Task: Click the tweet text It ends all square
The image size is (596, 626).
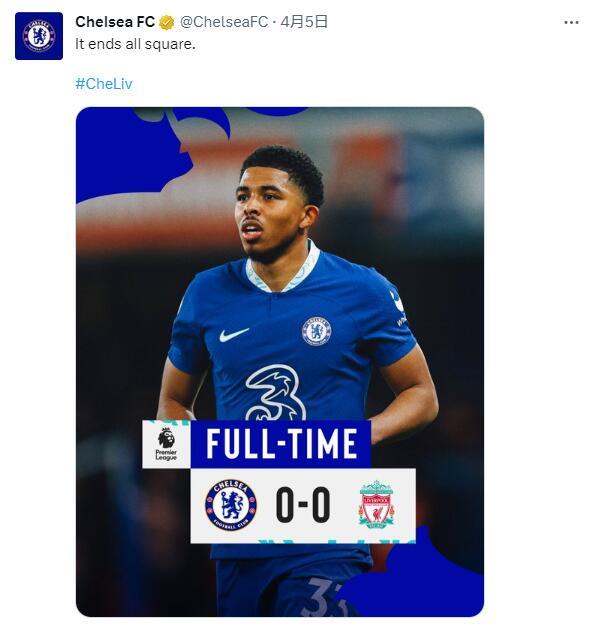Action: pos(135,44)
